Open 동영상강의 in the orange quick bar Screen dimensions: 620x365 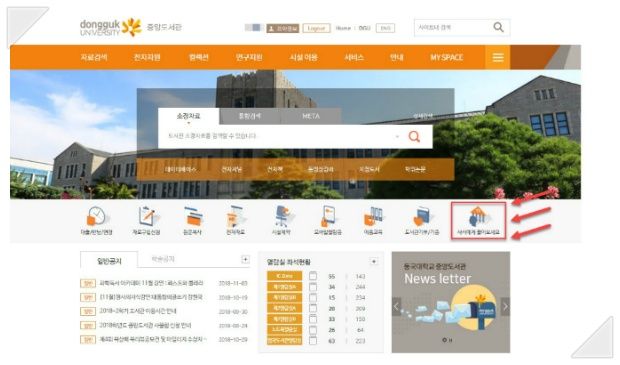point(320,169)
